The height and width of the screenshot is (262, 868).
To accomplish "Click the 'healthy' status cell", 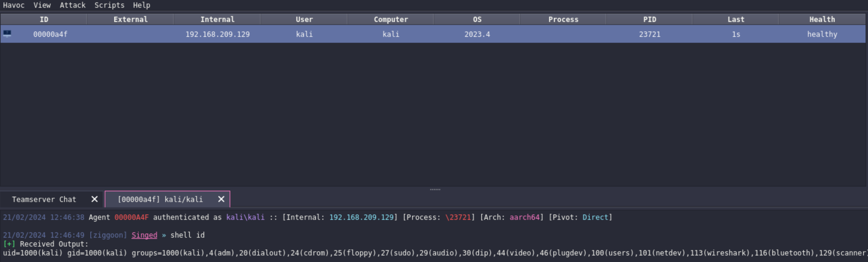I will (x=822, y=34).
